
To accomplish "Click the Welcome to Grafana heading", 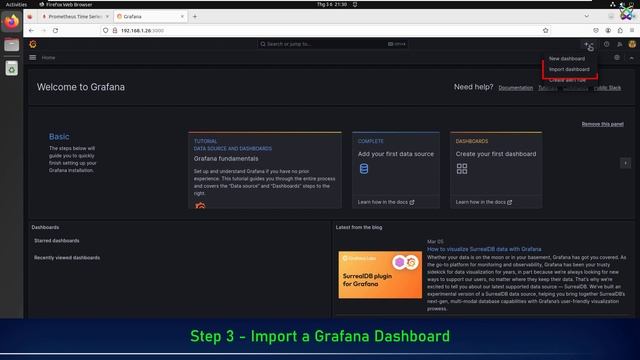I will coord(81,87).
